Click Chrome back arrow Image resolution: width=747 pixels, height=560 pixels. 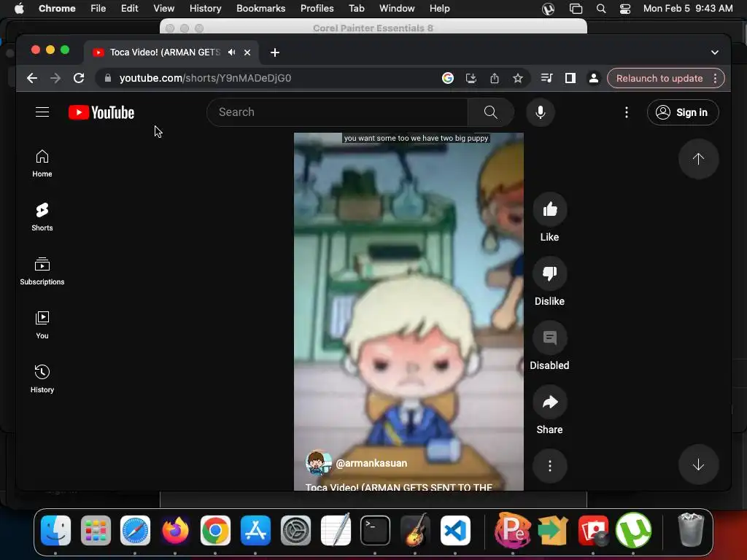[32, 78]
